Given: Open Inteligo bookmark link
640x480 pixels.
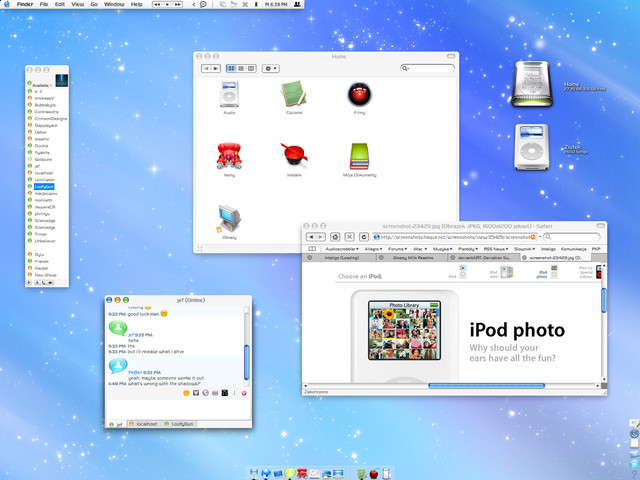Looking at the screenshot, I should (x=548, y=249).
